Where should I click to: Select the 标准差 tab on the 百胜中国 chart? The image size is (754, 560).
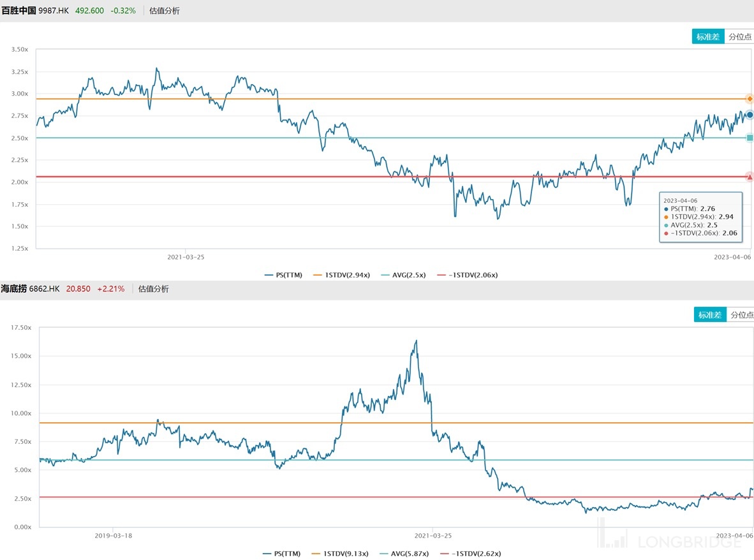click(708, 37)
